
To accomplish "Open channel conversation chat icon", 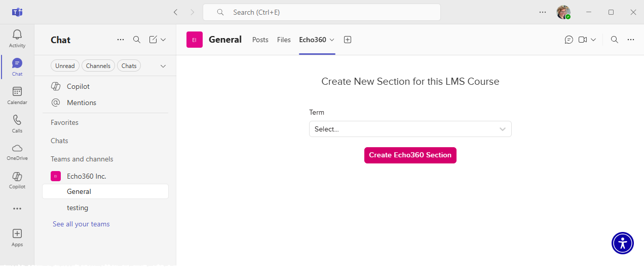I will 569,40.
